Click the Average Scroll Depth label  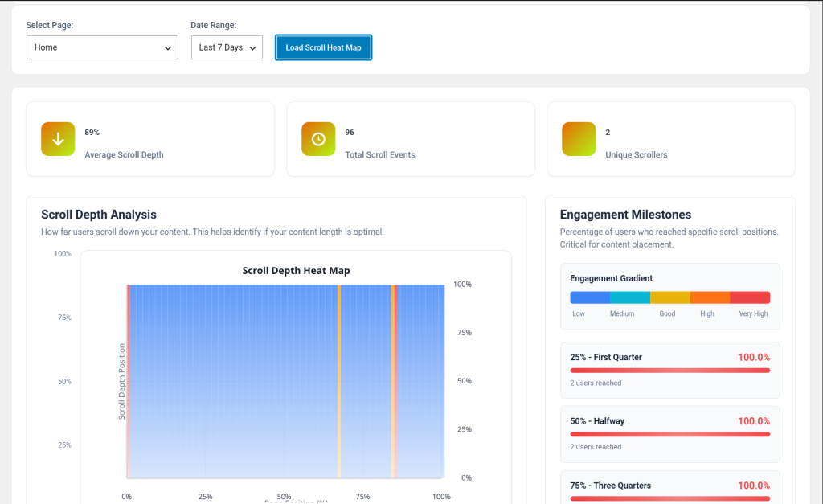pos(124,155)
